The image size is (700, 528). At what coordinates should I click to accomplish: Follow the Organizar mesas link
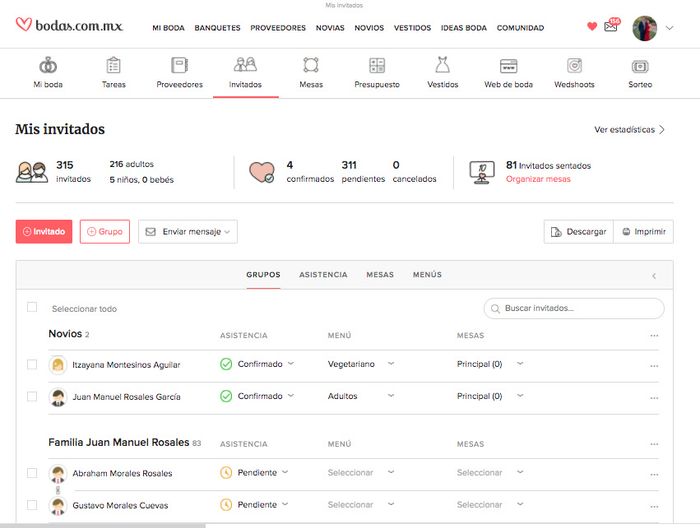click(538, 179)
